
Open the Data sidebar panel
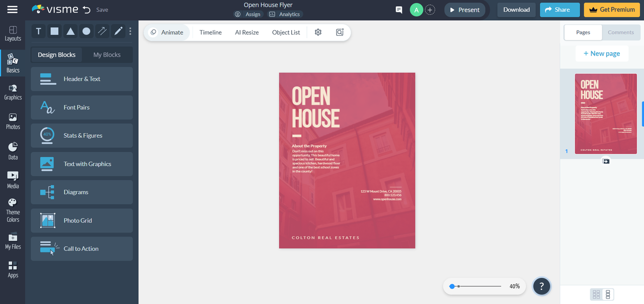(13, 151)
